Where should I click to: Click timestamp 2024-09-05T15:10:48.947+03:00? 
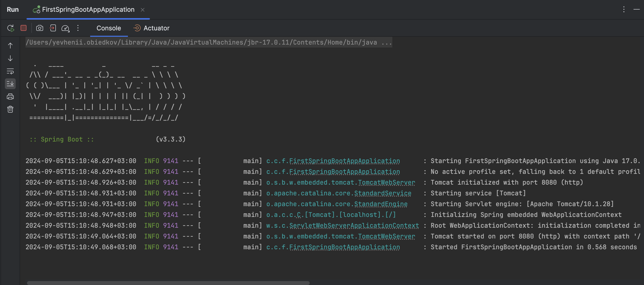tap(81, 215)
